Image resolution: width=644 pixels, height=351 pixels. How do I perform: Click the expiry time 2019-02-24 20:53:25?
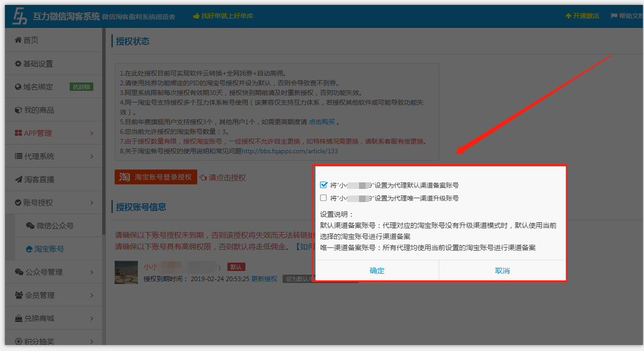click(x=220, y=279)
